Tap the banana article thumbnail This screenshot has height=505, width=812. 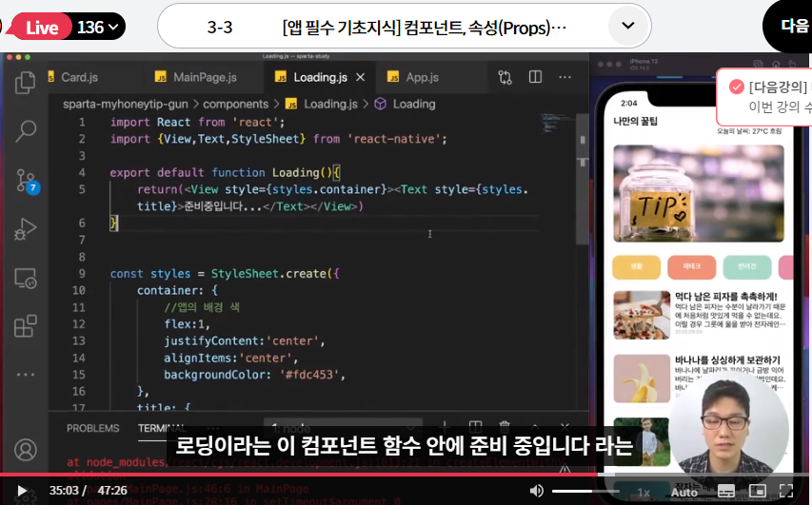pos(642,379)
